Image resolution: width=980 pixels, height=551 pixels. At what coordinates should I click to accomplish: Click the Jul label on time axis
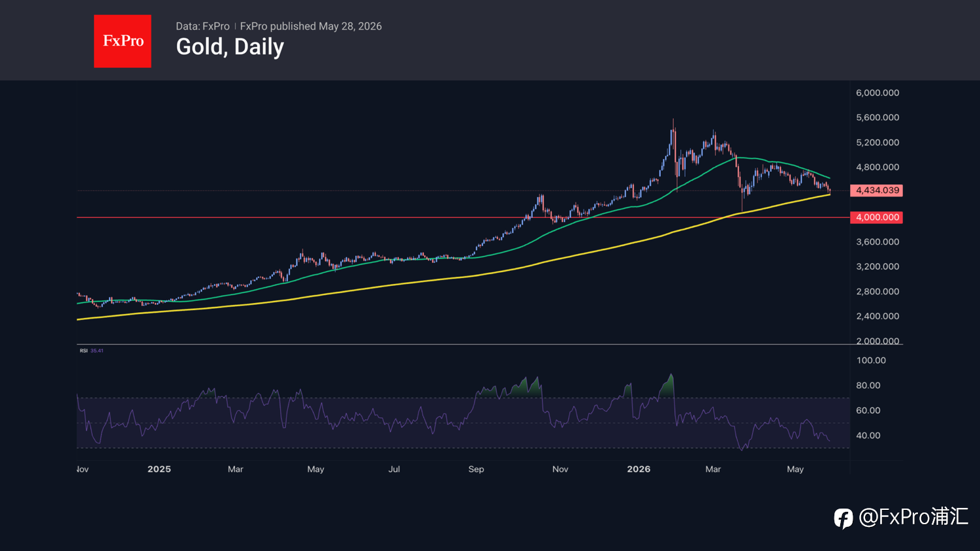click(394, 469)
